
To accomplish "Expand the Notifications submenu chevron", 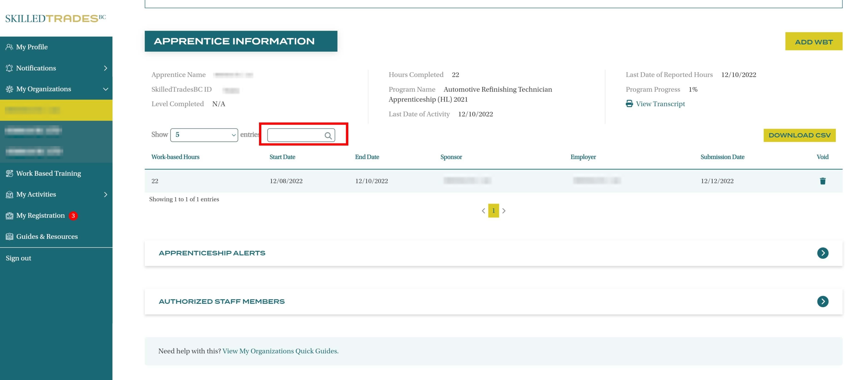I will click(105, 68).
